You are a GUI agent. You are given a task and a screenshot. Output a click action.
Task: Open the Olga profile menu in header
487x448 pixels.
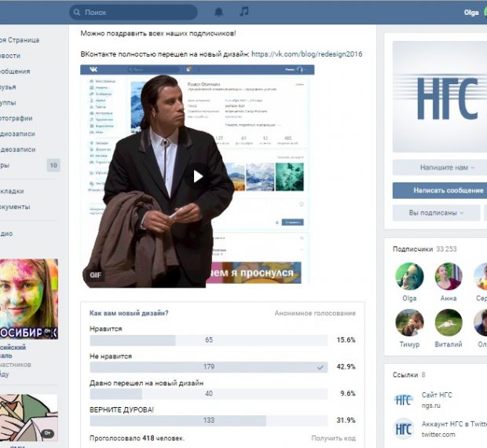click(x=472, y=13)
